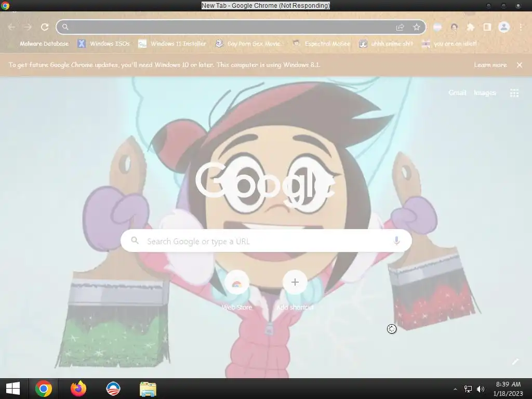Open the Windows ISOs bookmark

[x=104, y=44]
